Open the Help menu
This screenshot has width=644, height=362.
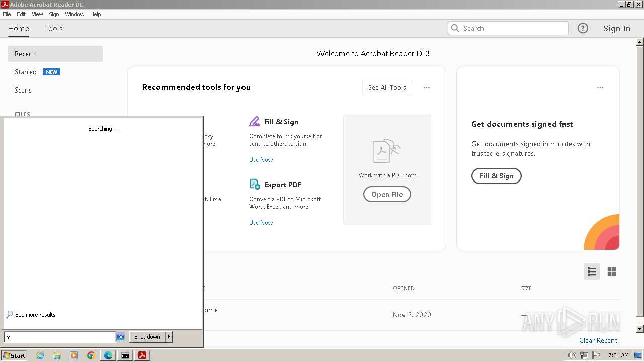96,14
